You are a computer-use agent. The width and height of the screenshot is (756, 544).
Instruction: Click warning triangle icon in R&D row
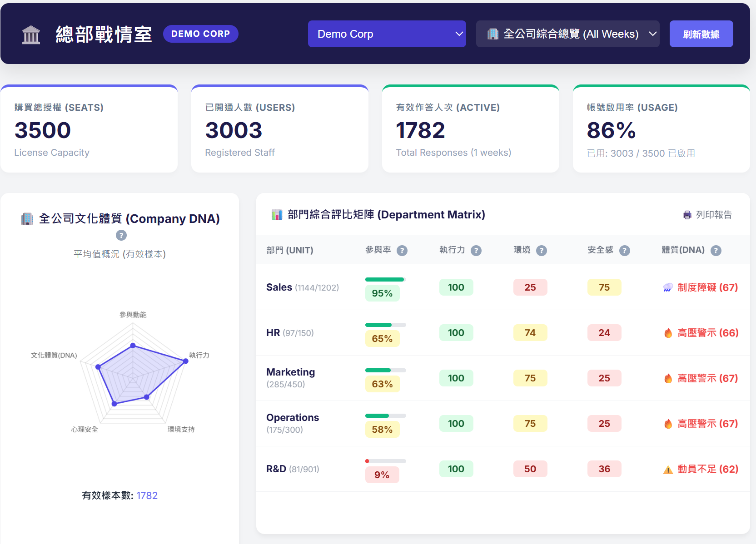[668, 470]
